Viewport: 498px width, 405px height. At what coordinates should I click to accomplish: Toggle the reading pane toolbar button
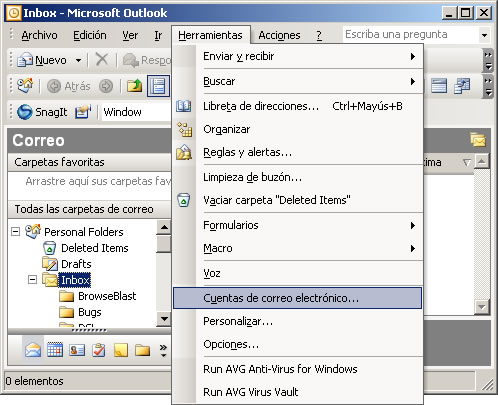tap(158, 86)
